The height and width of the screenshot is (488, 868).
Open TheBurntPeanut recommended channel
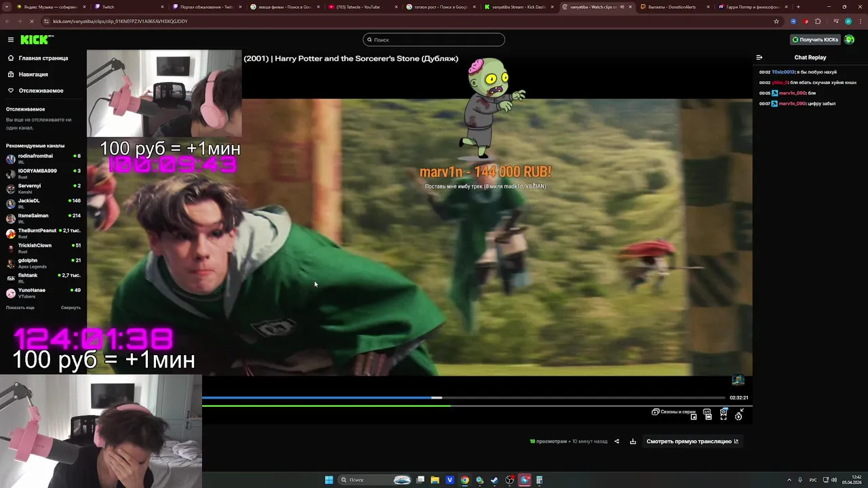pos(43,233)
